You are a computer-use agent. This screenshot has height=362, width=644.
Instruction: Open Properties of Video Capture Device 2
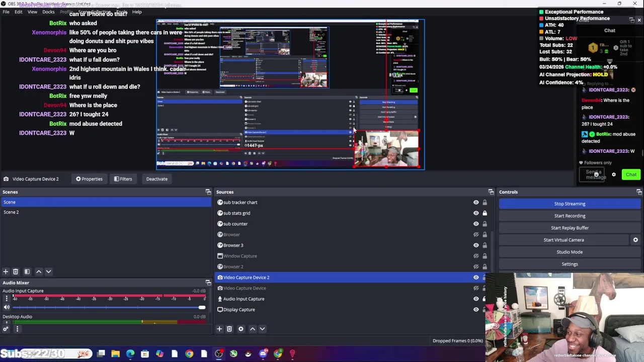pyautogui.click(x=89, y=179)
